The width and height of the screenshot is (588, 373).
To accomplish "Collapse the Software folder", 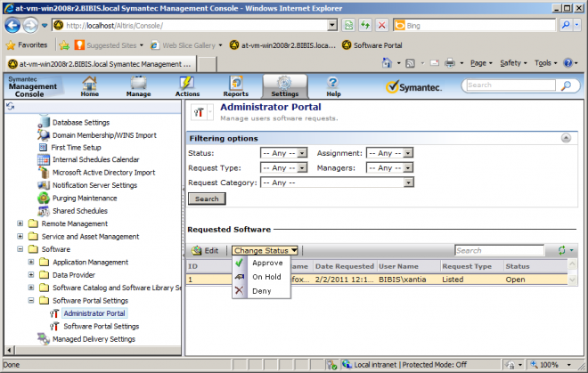I will click(20, 249).
